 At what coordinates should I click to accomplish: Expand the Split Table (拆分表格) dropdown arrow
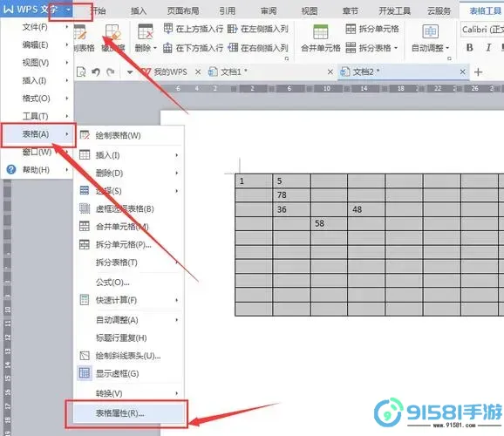pyautogui.click(x=396, y=48)
